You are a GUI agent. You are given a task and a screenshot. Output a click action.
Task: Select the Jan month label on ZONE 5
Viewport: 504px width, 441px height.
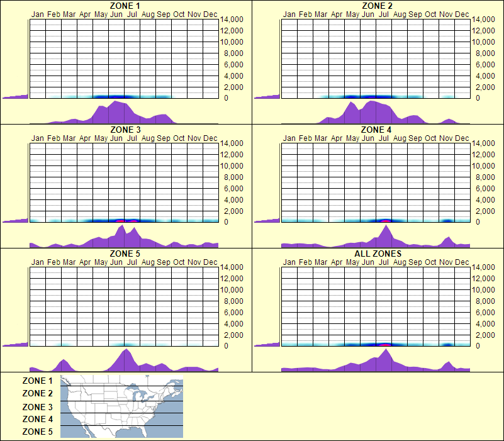click(38, 261)
